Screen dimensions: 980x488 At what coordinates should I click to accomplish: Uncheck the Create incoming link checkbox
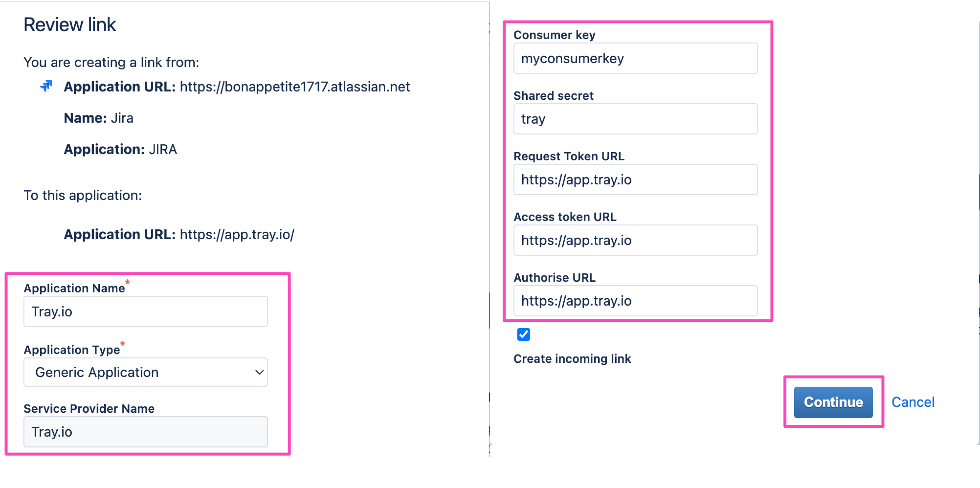click(524, 334)
